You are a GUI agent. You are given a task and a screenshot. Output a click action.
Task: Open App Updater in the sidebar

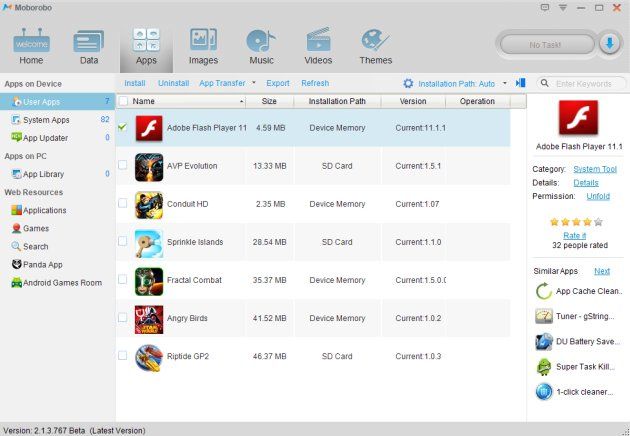pyautogui.click(x=57, y=138)
